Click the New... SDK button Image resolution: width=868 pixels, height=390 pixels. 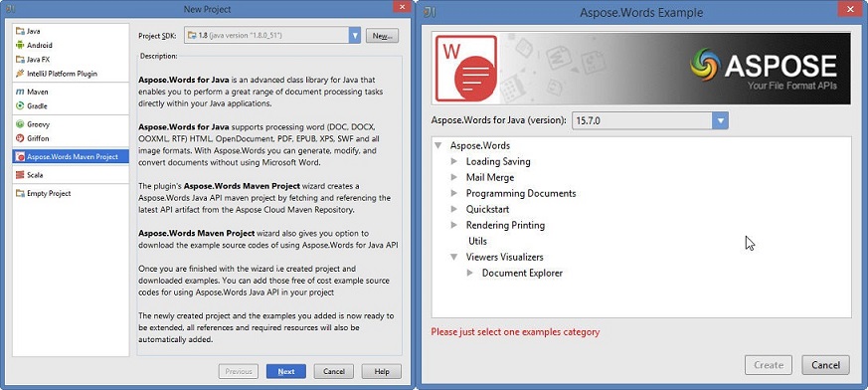pos(382,36)
